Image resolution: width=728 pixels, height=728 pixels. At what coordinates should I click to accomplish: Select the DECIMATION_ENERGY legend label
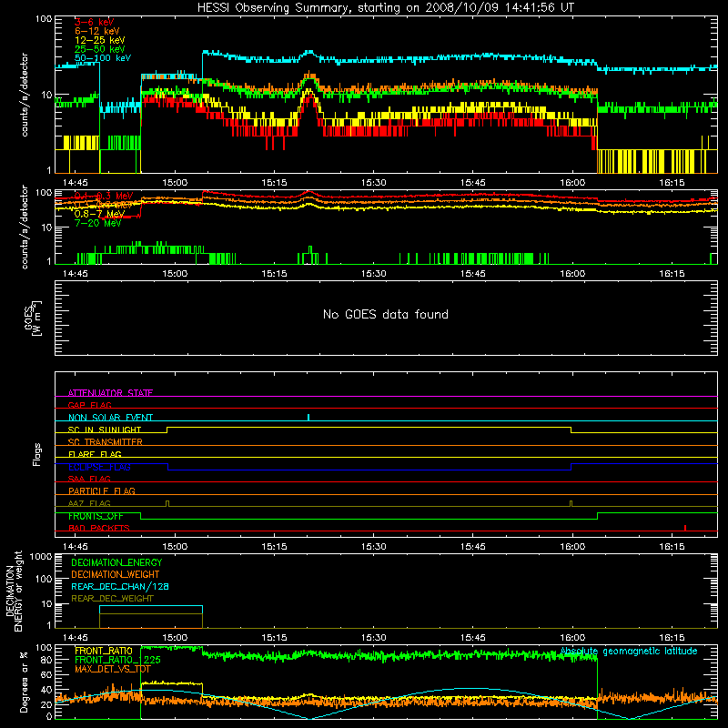pyautogui.click(x=116, y=562)
